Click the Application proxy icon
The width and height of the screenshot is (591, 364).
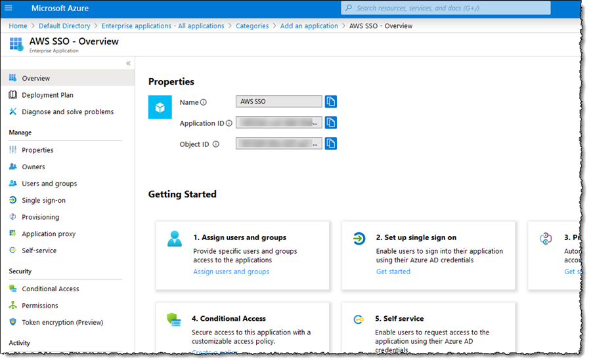13,233
